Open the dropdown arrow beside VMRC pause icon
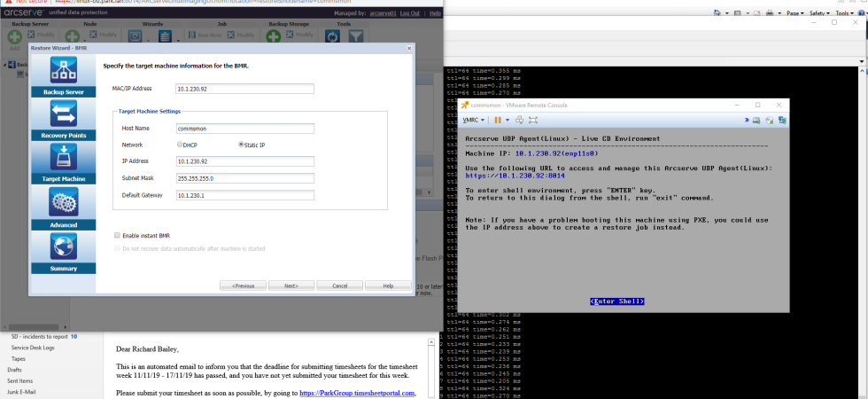Viewport: 868px width, 399px height. click(507, 120)
